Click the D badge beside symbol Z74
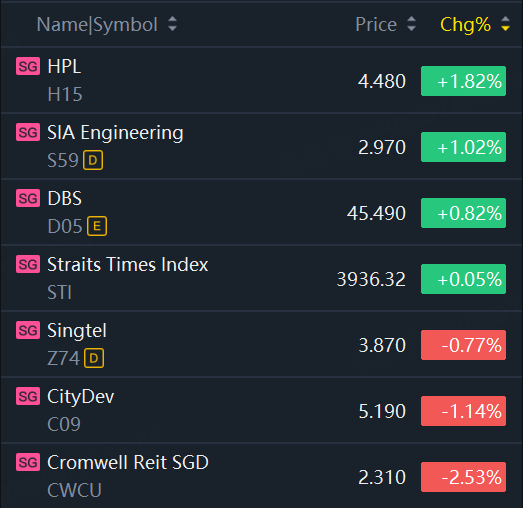The image size is (523, 508). (94, 358)
